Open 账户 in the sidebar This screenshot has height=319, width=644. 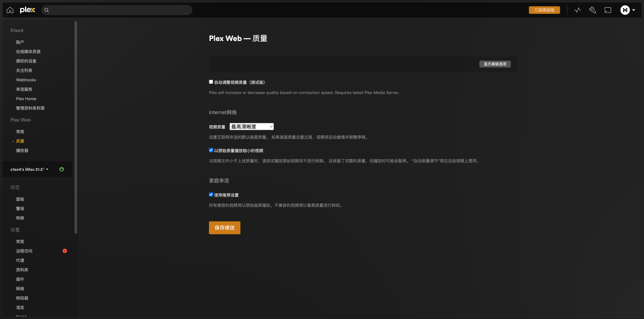click(20, 42)
